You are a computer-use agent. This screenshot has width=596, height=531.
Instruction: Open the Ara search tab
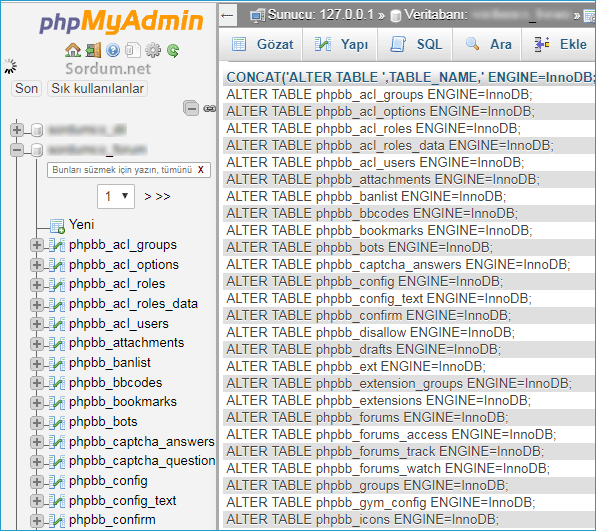(488, 44)
